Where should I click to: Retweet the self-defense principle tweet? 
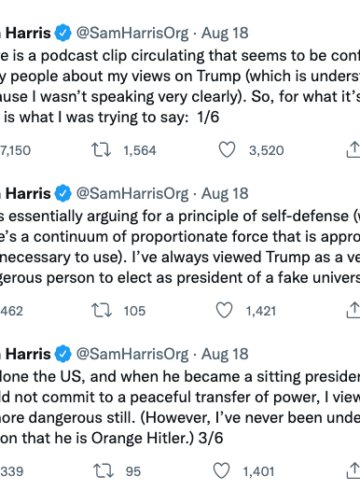pos(101,310)
